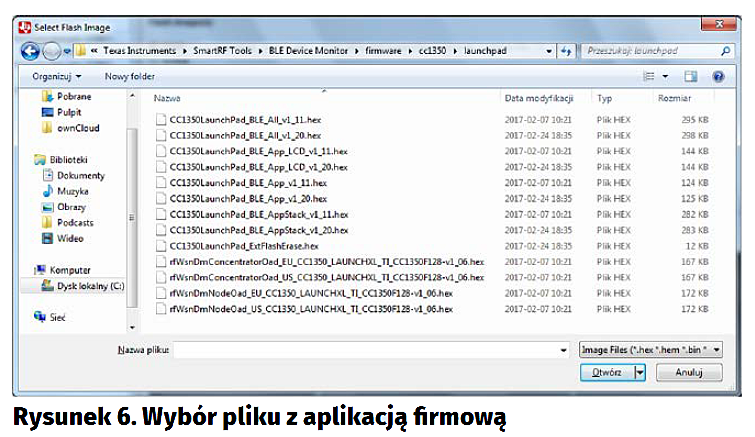Click the refresh icon beside address bar
Image resolution: width=755 pixels, height=437 pixels.
(567, 51)
